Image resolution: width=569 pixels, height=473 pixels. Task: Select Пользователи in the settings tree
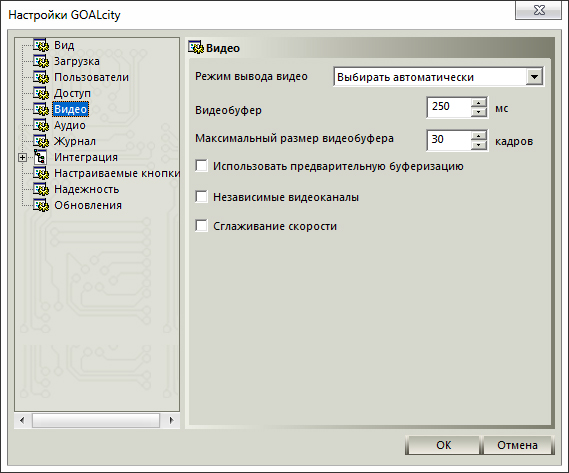(x=91, y=77)
